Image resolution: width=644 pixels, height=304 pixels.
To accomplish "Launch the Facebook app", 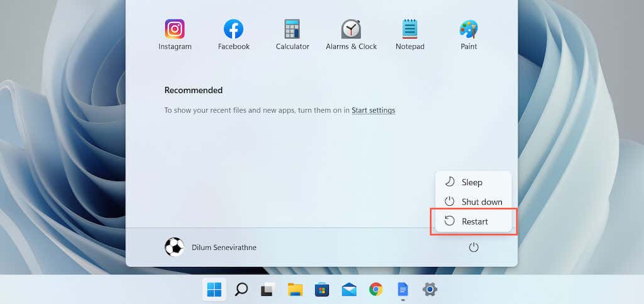I will (x=233, y=35).
